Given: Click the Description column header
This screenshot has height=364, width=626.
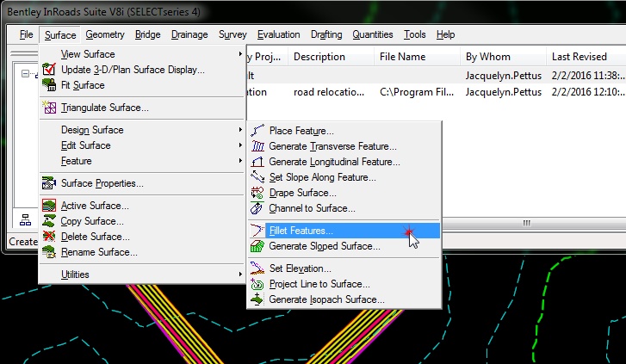Looking at the screenshot, I should click(x=331, y=57).
